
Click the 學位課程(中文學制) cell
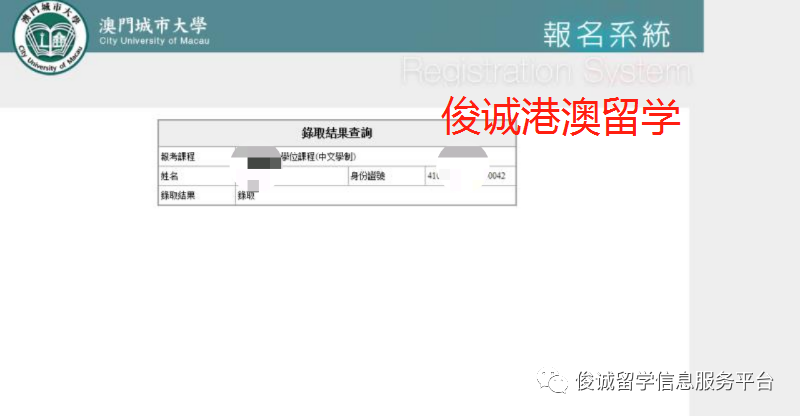pos(318,157)
